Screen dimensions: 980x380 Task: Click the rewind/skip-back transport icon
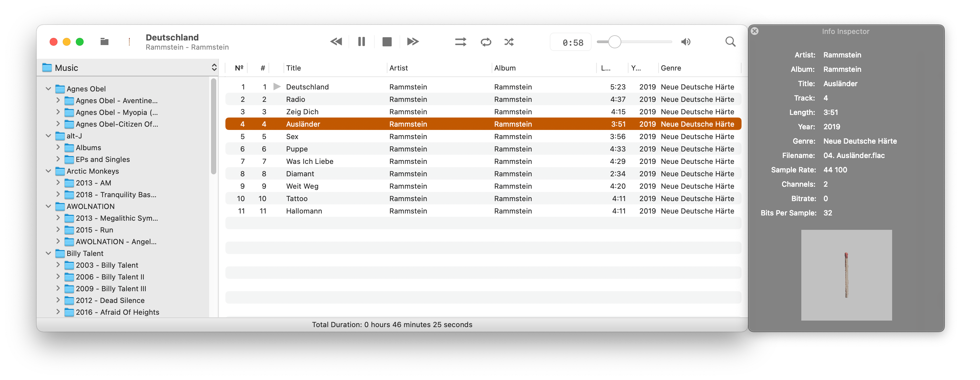click(x=336, y=42)
